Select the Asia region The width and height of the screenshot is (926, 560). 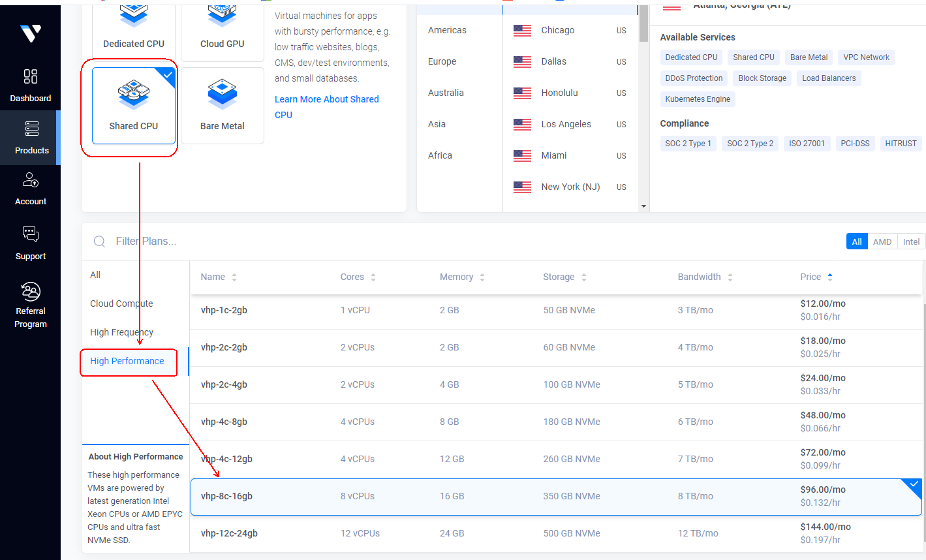[x=437, y=124]
